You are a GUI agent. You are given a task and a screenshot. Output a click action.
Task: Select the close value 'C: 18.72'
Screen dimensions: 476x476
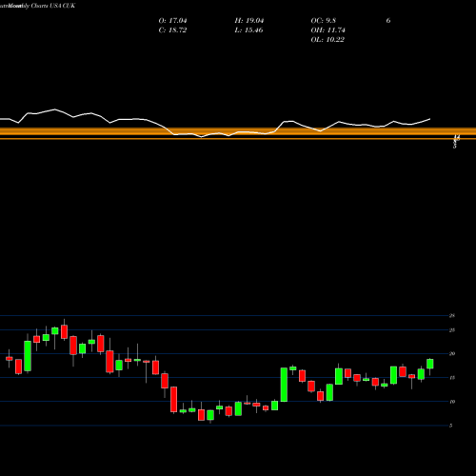(172, 30)
